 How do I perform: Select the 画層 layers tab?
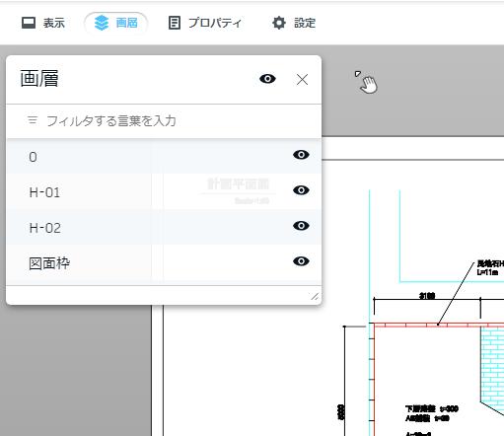pos(116,23)
